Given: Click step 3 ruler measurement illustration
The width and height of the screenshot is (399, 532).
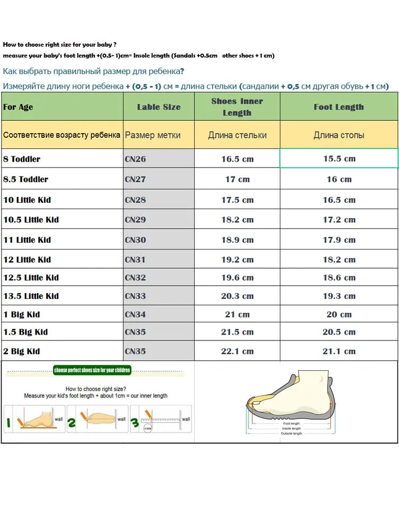Looking at the screenshot, I should click(161, 419).
